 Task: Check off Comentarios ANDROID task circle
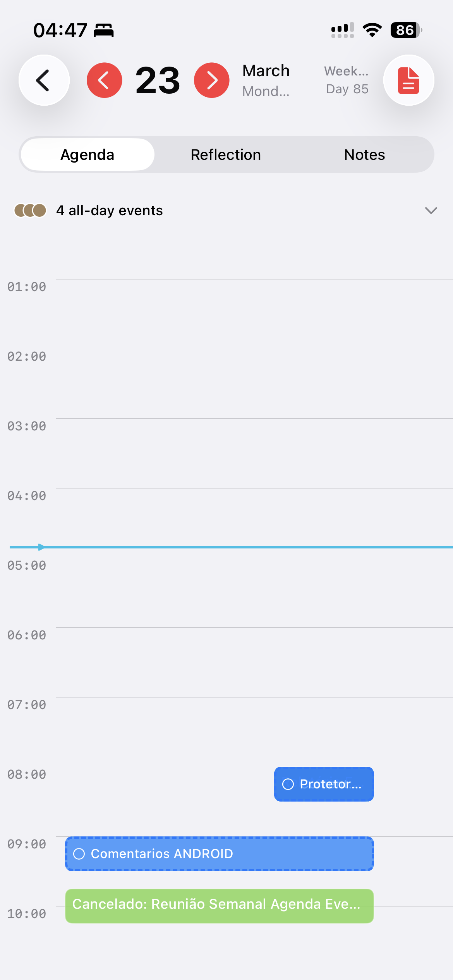[79, 854]
